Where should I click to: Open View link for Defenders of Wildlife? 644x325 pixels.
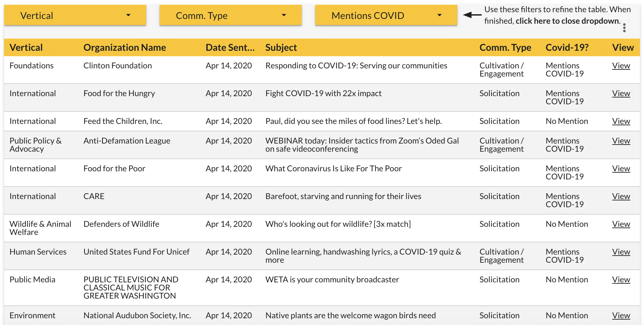[x=621, y=224]
